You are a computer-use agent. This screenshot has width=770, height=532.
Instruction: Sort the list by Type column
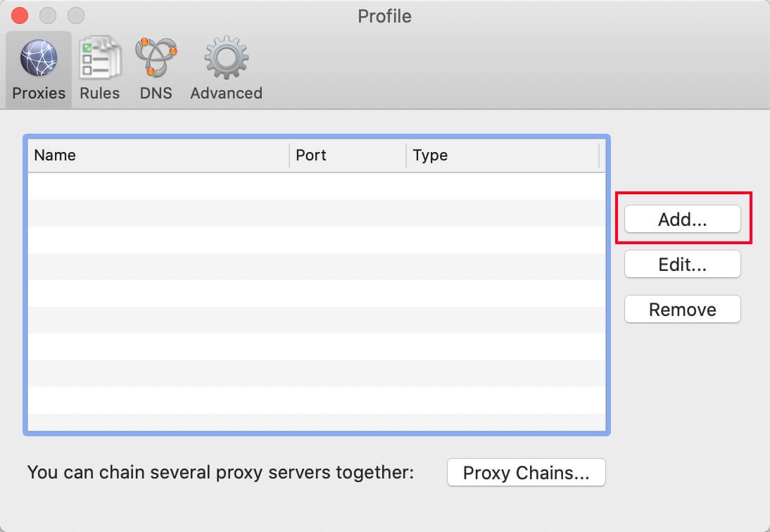[503, 156]
